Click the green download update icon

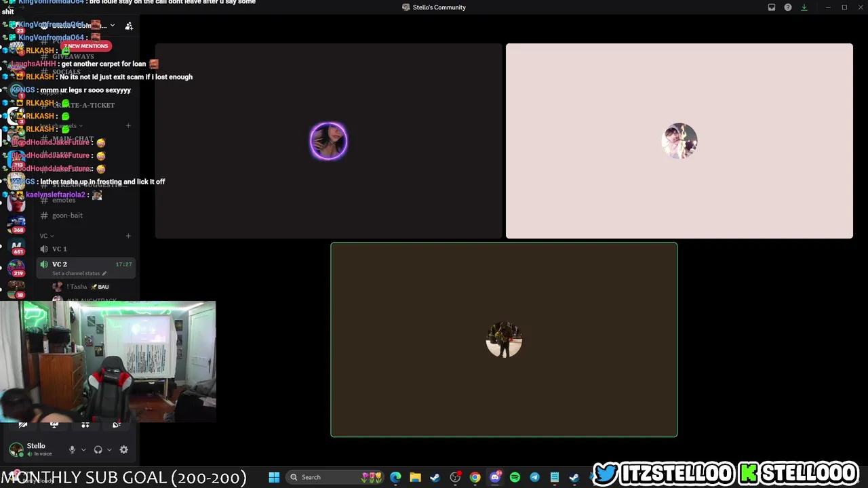tap(804, 7)
